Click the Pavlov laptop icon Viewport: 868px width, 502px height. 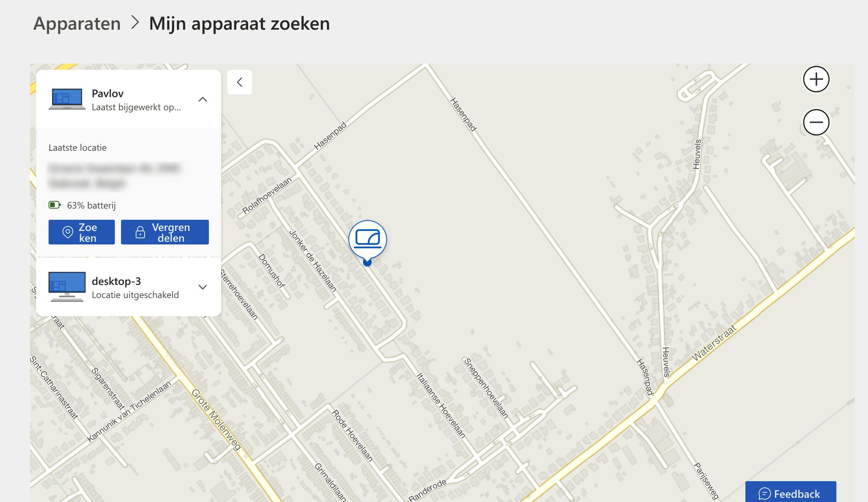pyautogui.click(x=67, y=99)
